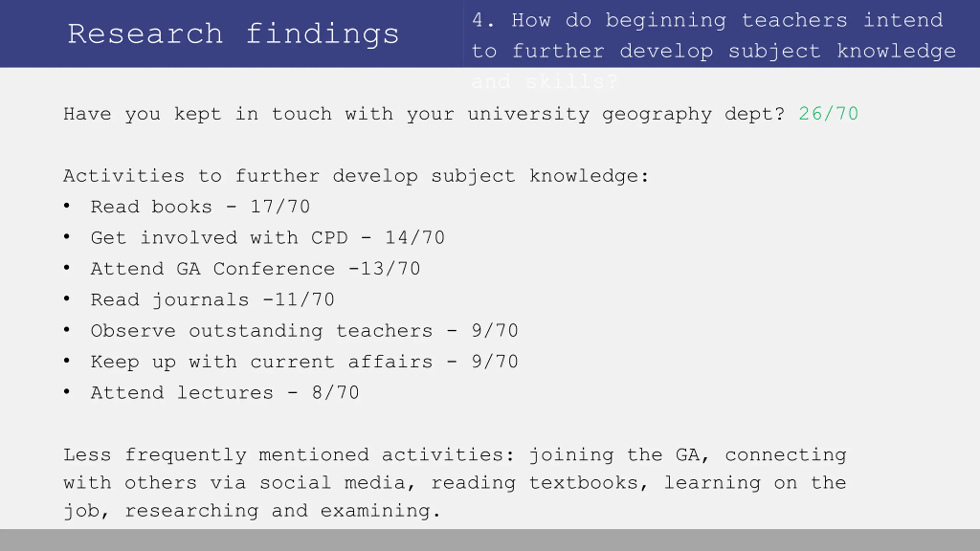The image size is (980, 551).
Task: Click the bullet dot beside 'Attend lectures'
Action: (67, 392)
